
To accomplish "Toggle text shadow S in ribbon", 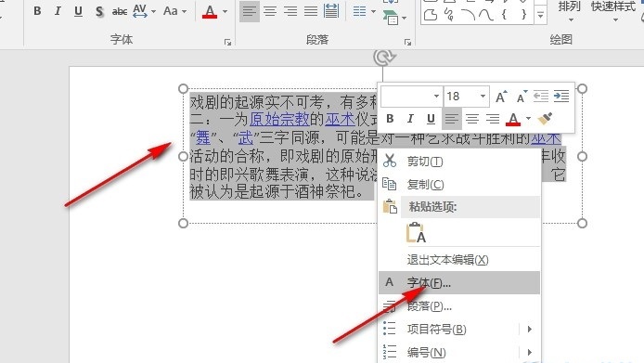I will pos(99,11).
